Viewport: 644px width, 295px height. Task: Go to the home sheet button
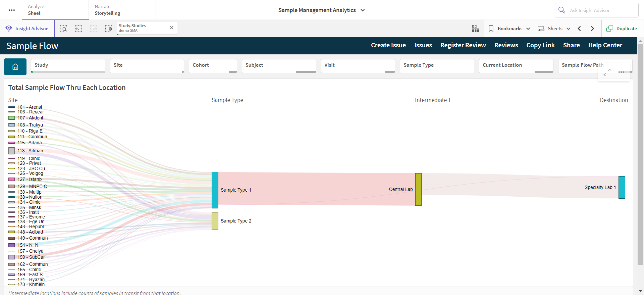pos(15,67)
